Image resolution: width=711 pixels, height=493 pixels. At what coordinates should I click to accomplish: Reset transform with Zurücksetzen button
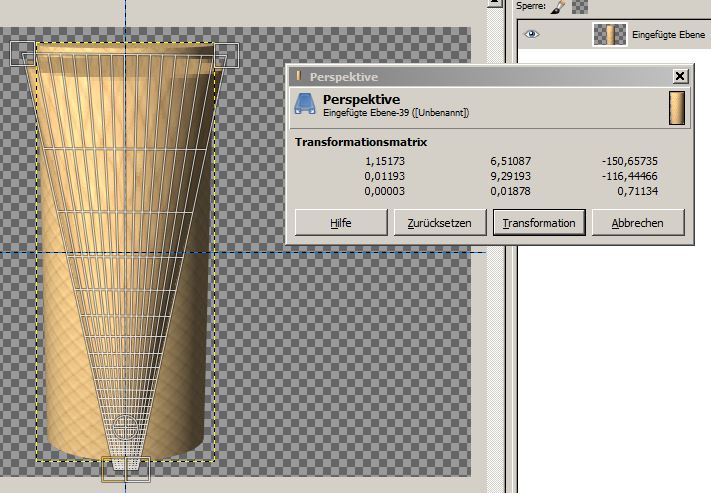439,223
